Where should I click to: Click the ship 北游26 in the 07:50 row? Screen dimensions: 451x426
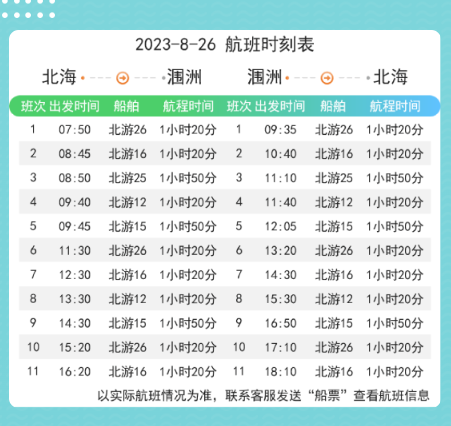pos(128,130)
